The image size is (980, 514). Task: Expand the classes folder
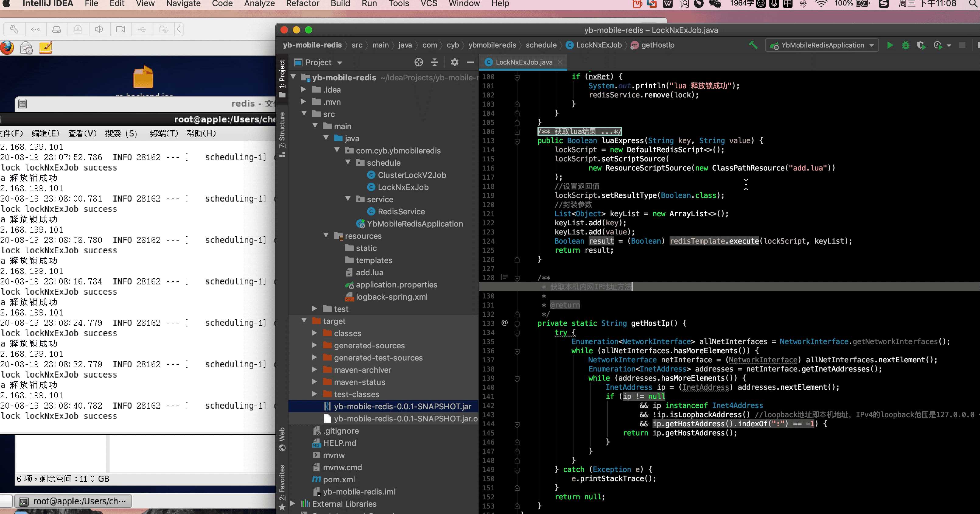(315, 333)
